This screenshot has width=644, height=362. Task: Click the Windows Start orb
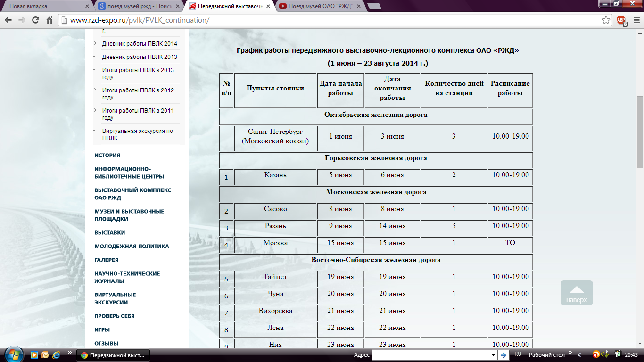13,354
